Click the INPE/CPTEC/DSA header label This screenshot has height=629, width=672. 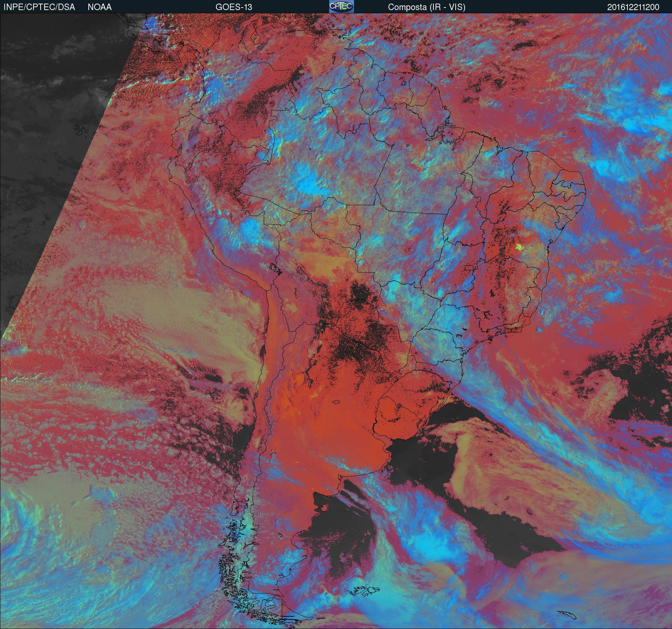[x=39, y=7]
